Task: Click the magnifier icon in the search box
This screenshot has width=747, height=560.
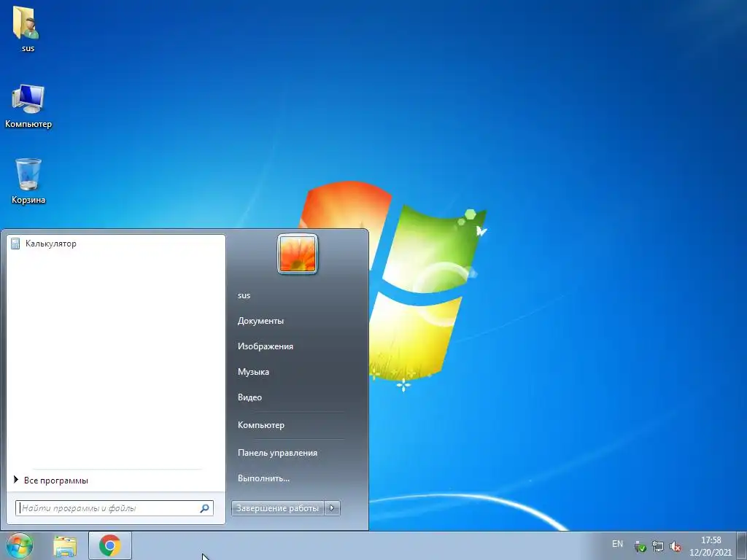Action: coord(204,508)
